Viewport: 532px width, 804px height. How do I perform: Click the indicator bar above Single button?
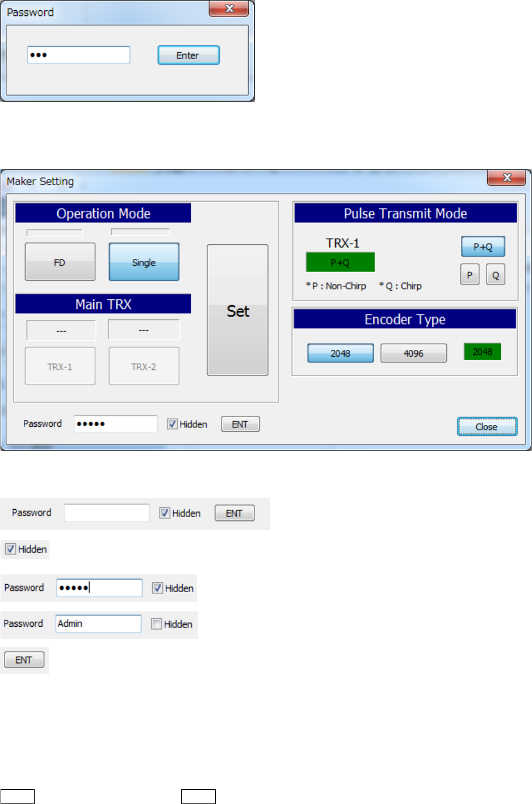tap(140, 232)
